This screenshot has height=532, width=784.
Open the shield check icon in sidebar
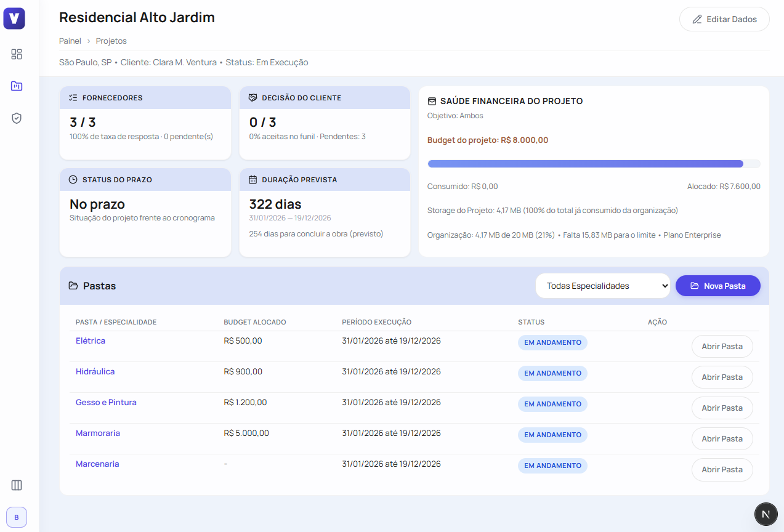[17, 118]
